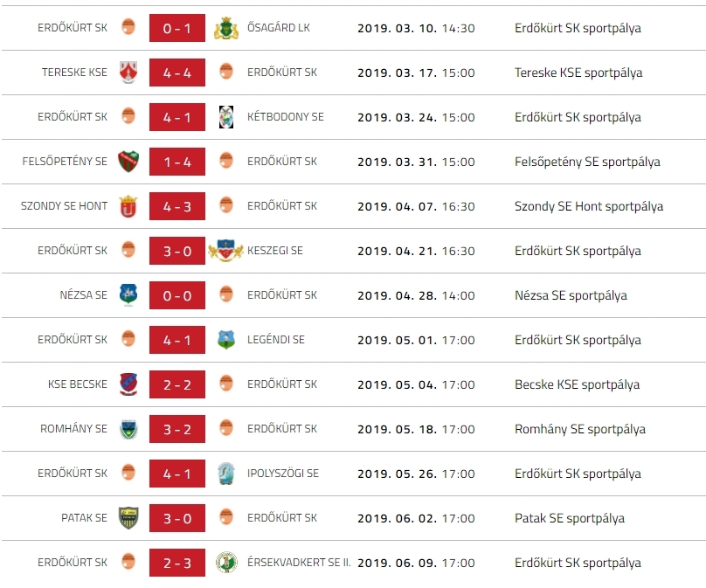Click the Ősagárd LK team crest

[226, 28]
